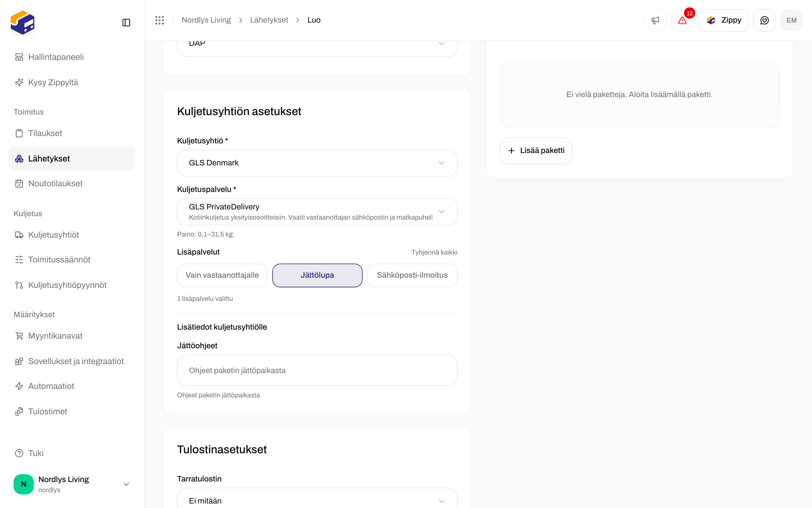Open Automaatiot page
The width and height of the screenshot is (812, 508).
[72, 386]
